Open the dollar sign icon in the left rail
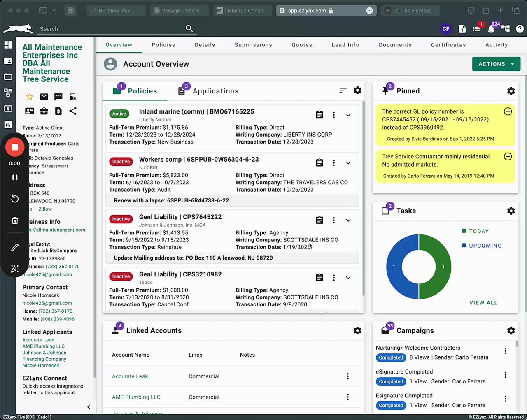 point(8,109)
